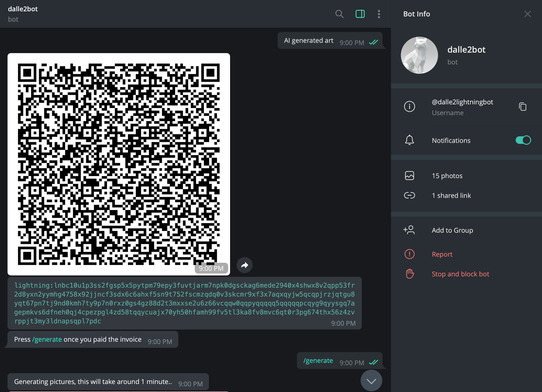Click the Report option
The height and width of the screenshot is (392, 542).
[442, 254]
